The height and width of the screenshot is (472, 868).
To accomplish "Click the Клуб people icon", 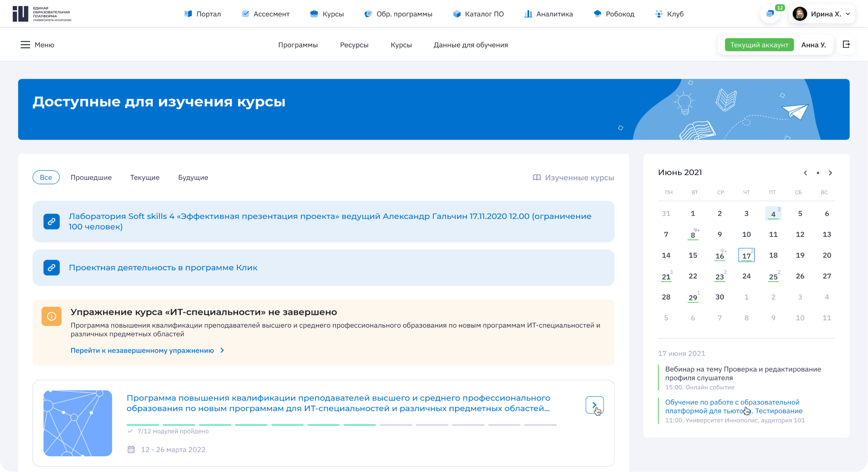I will click(x=659, y=14).
